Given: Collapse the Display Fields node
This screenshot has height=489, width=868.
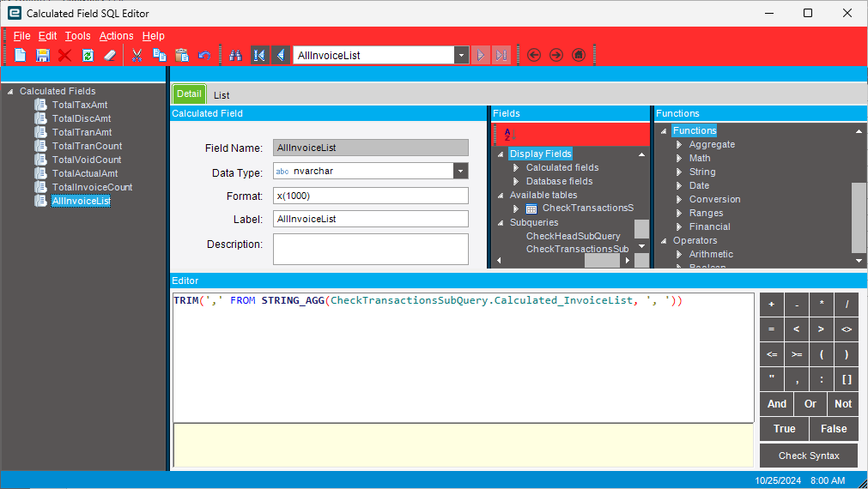Looking at the screenshot, I should [x=501, y=154].
